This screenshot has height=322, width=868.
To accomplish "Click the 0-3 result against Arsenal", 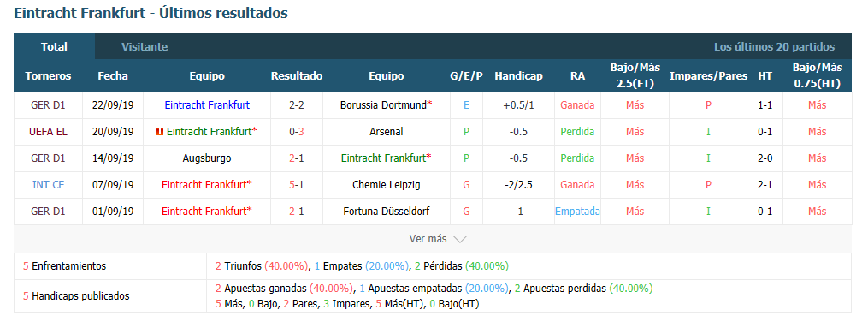I will point(296,131).
